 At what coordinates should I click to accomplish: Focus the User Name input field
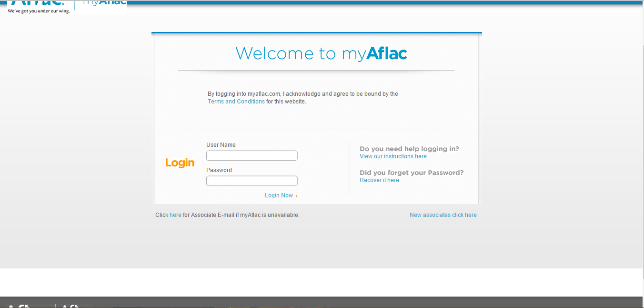tap(252, 155)
